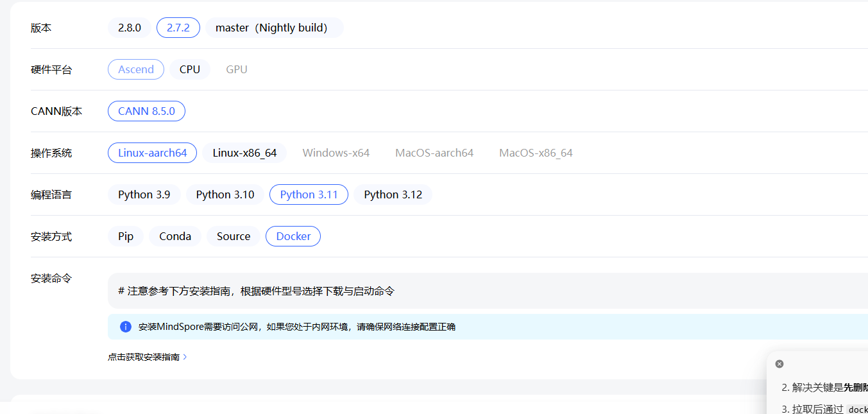
Task: Select Docker installation method
Action: click(293, 236)
